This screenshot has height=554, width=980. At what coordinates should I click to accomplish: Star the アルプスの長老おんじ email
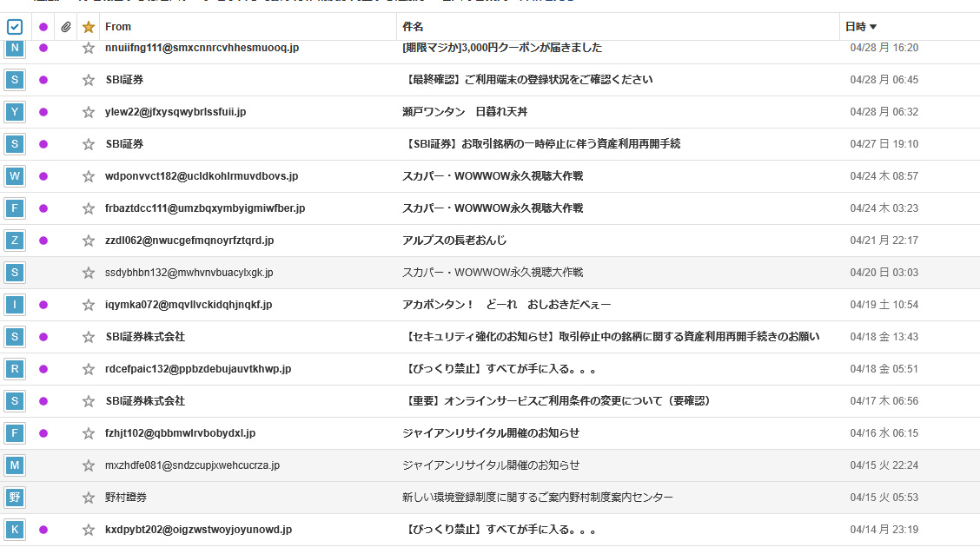[x=88, y=241]
